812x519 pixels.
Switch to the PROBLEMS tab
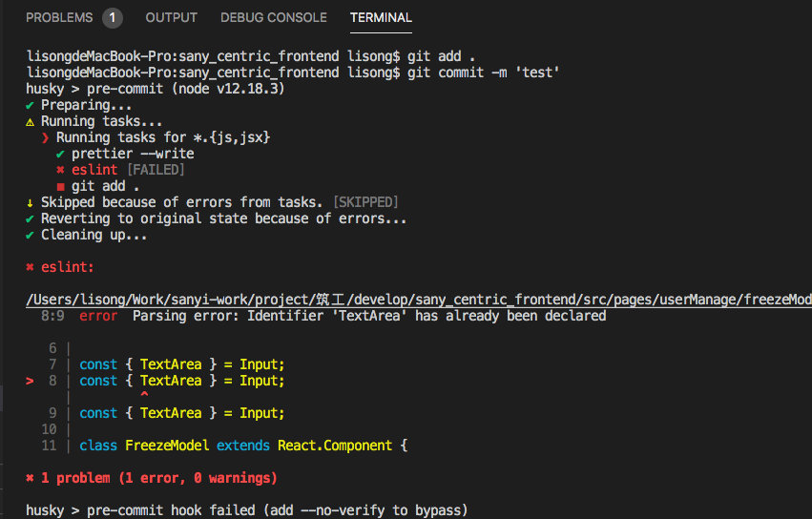pyautogui.click(x=59, y=17)
